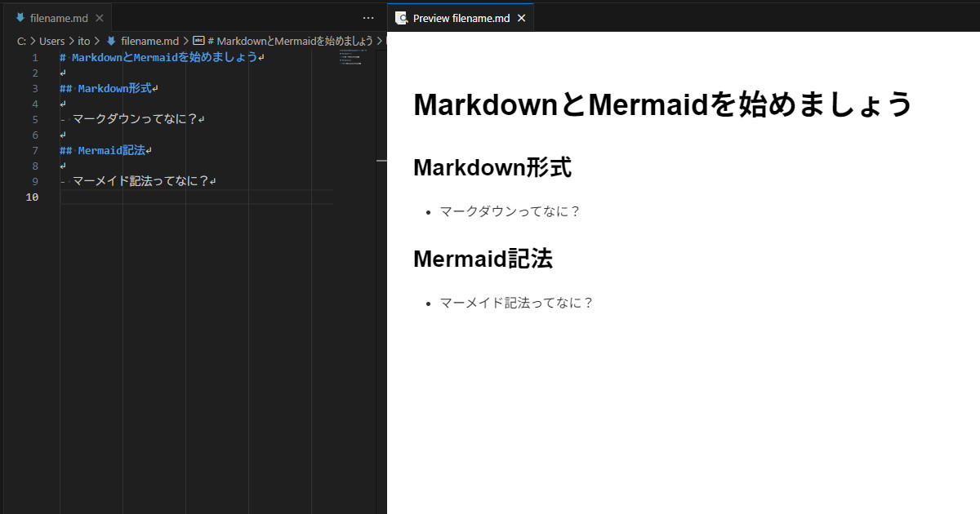
Task: Click line number 7 in the gutter
Action: (x=35, y=151)
